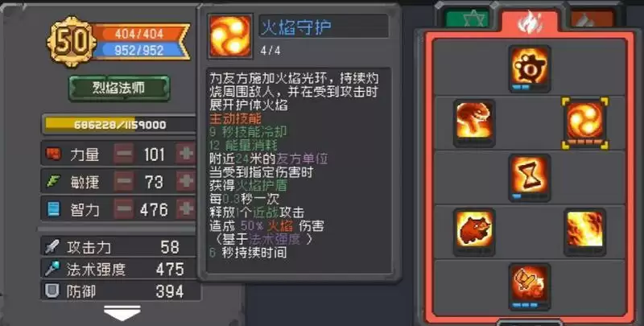
Task: Click the 烈焰法师 class button
Action: point(118,88)
